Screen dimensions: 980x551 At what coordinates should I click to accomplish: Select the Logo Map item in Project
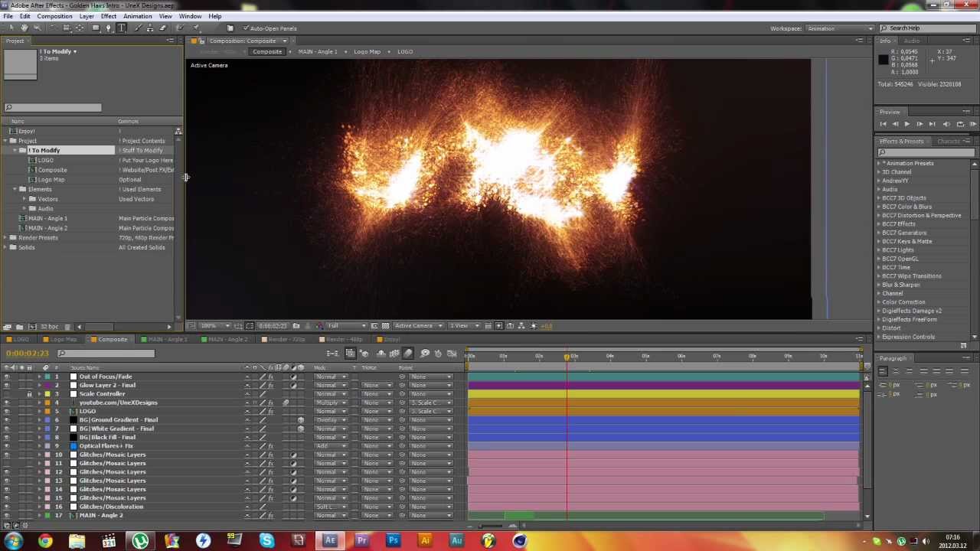(x=51, y=179)
